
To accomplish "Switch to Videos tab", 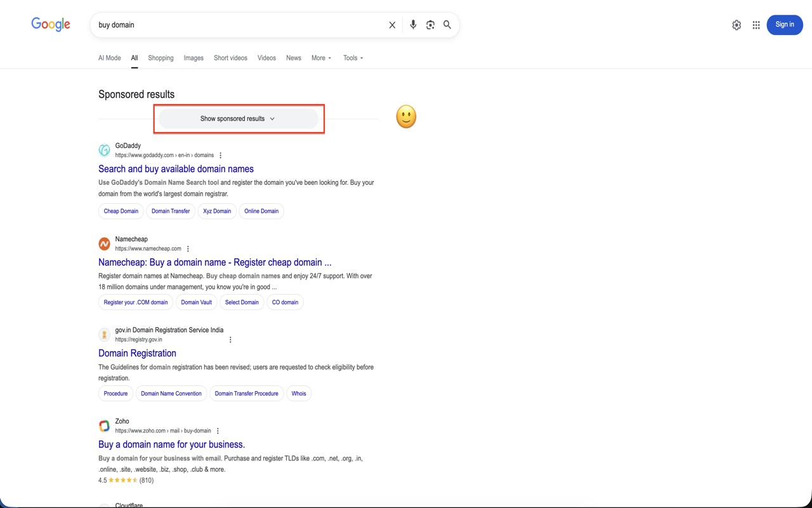I will point(266,58).
